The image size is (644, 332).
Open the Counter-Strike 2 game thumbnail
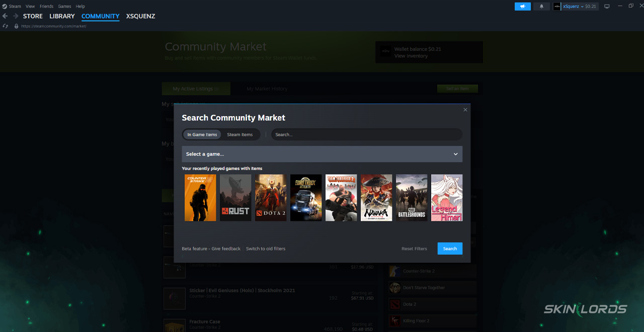tap(200, 197)
